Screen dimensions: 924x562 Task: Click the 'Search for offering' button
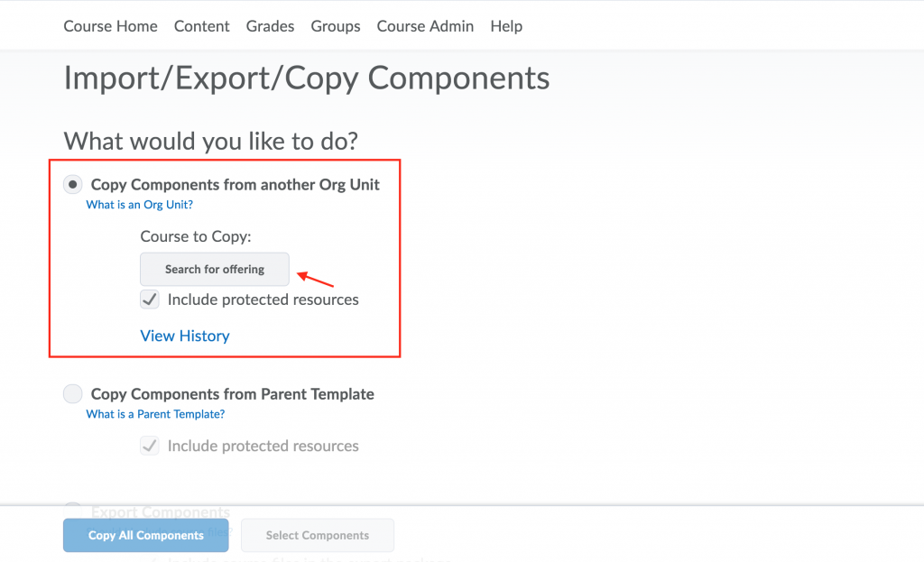(x=214, y=269)
